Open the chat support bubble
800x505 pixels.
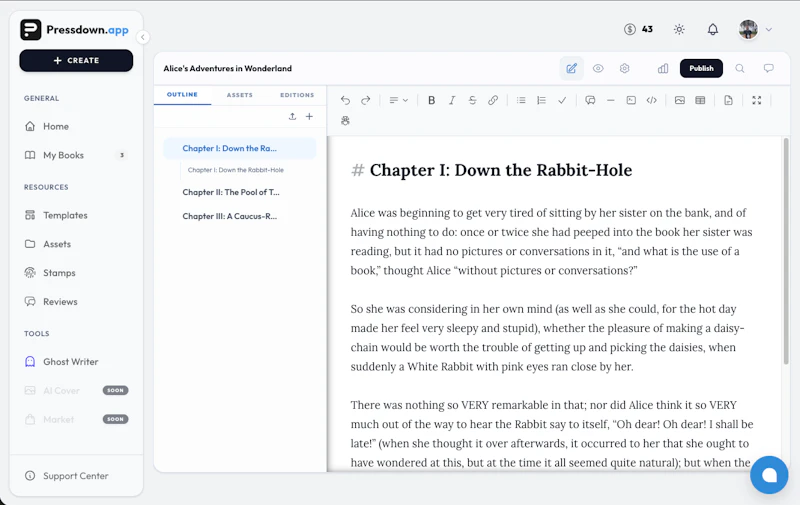(769, 475)
